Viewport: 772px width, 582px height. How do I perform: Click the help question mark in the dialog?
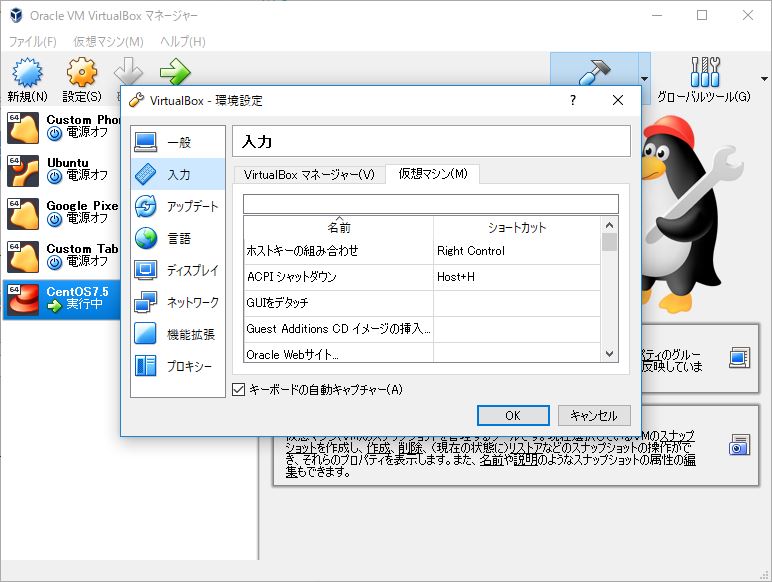573,100
